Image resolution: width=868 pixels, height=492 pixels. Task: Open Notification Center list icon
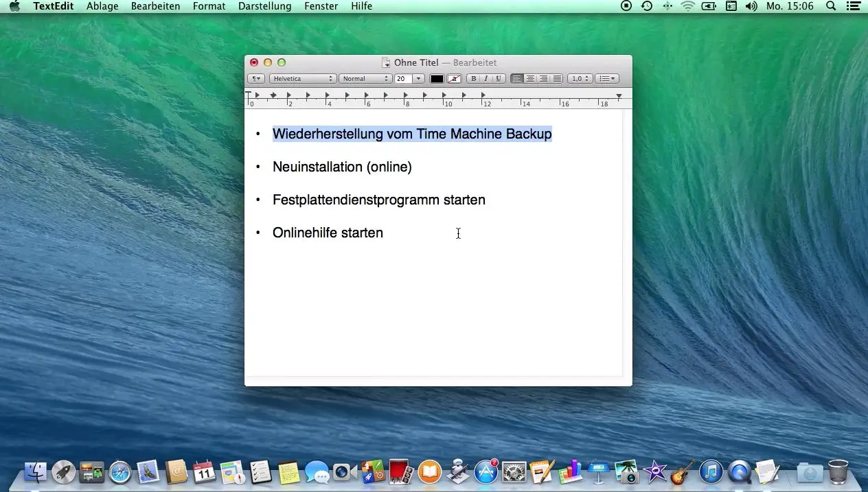[x=853, y=6]
